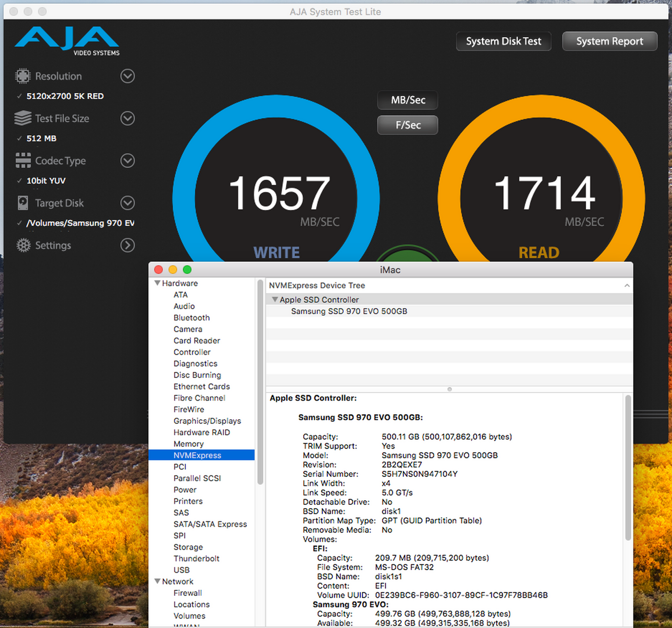
Task: Select Samsung SSD 970 EVO 500GB row
Action: 349,311
